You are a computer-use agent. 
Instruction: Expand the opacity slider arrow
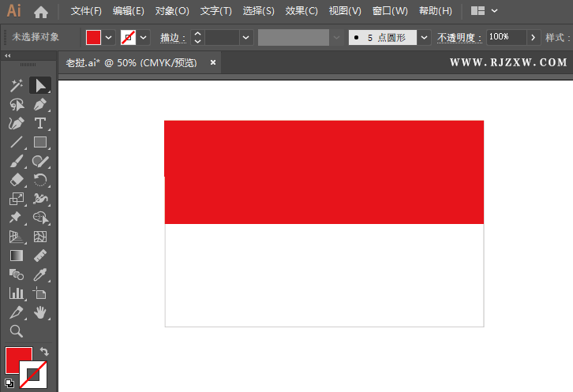click(x=534, y=37)
